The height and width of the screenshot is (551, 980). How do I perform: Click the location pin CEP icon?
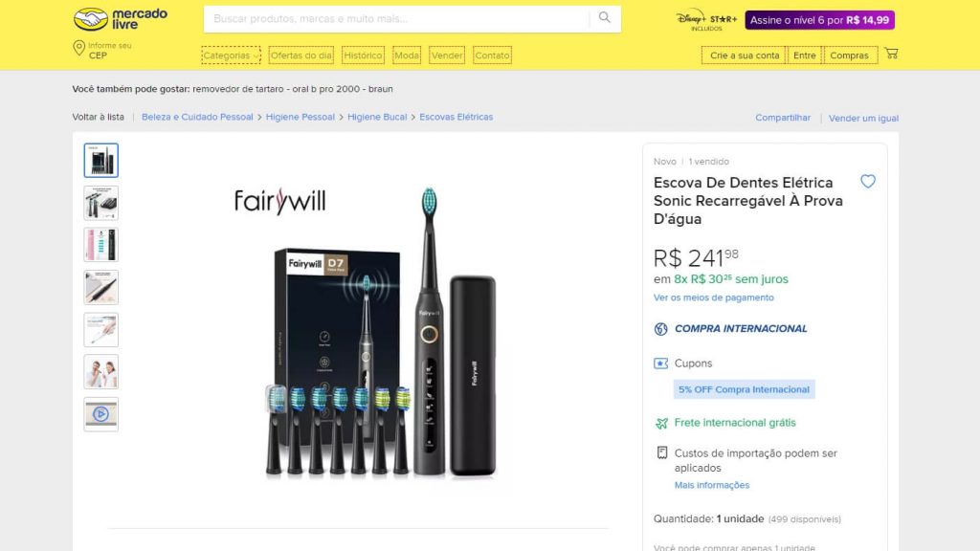pyautogui.click(x=78, y=48)
